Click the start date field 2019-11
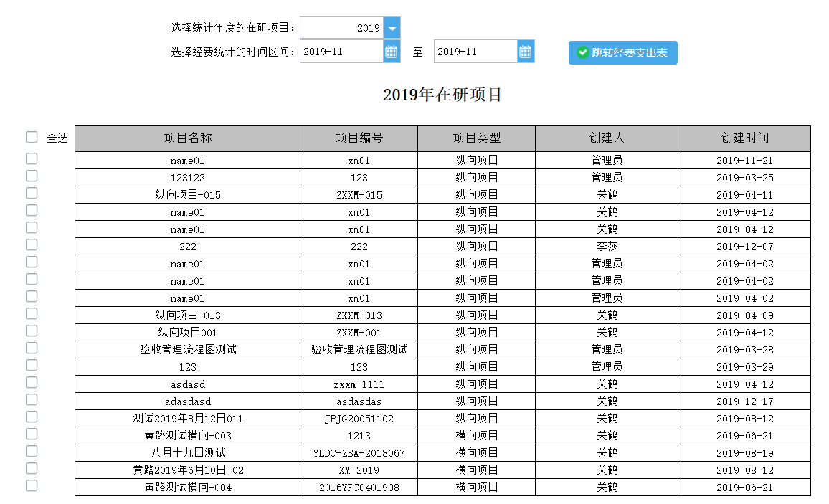The width and height of the screenshot is (829, 504). [341, 52]
